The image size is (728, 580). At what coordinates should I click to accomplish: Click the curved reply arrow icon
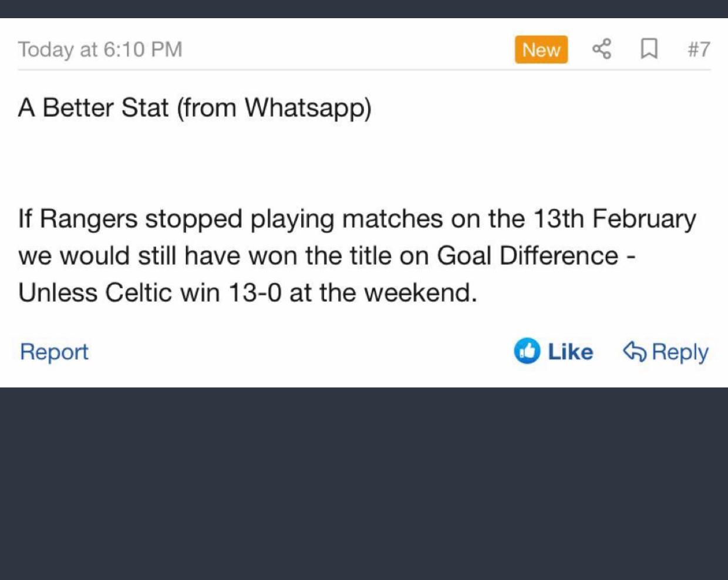coord(634,351)
